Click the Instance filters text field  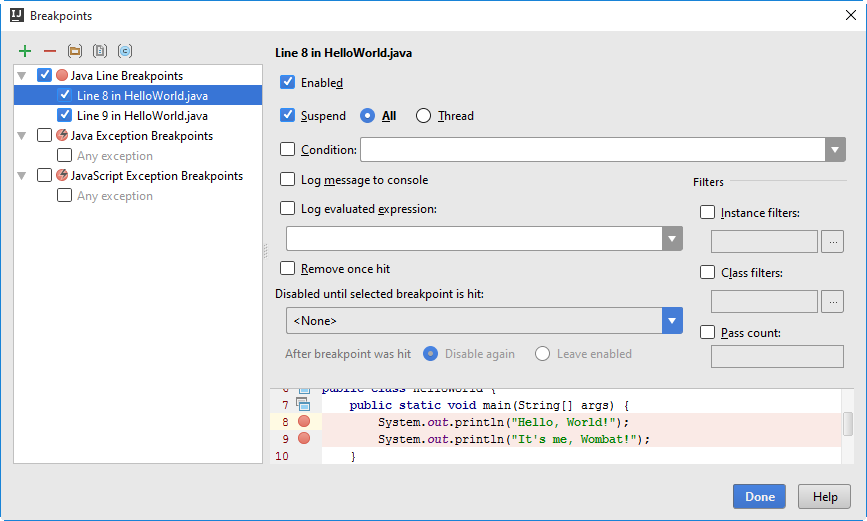pyautogui.click(x=764, y=242)
